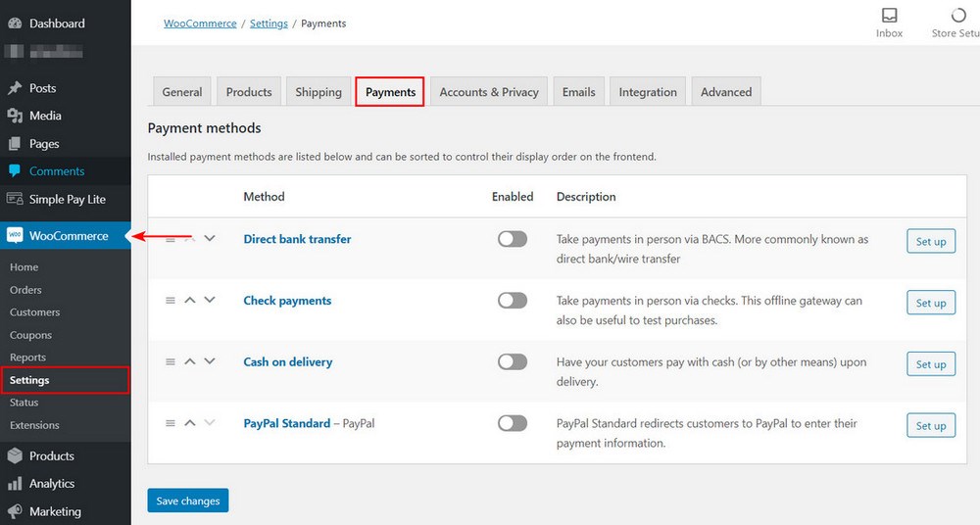Click the Save changes button

pos(188,501)
